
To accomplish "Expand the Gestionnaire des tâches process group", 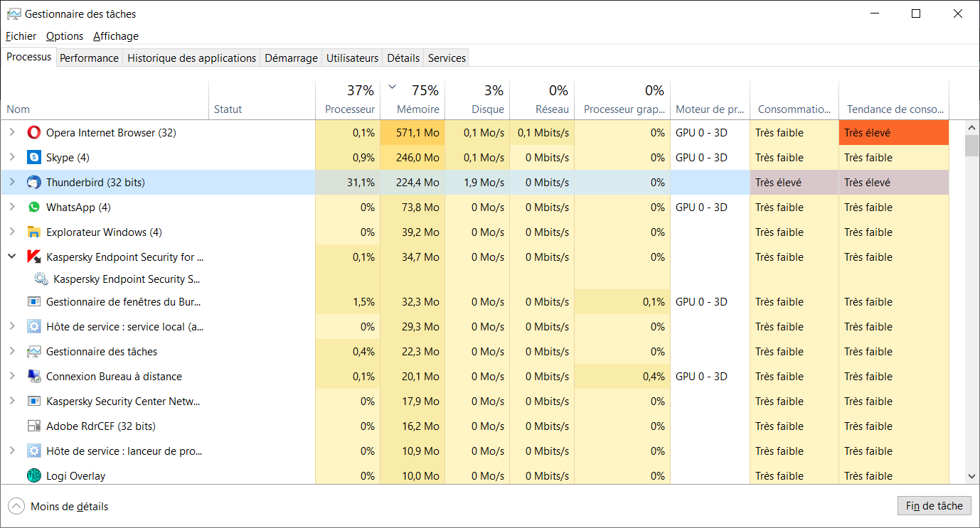I will (11, 352).
